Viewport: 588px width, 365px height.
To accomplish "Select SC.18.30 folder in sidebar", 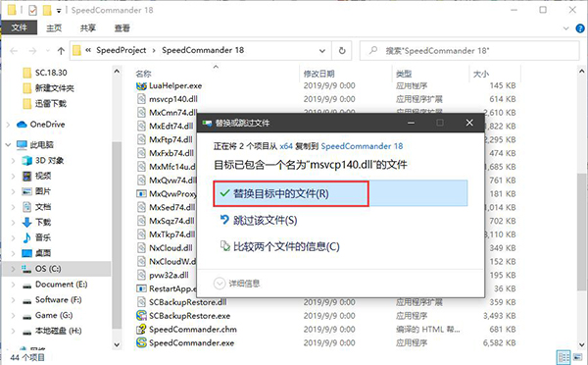I will tap(51, 73).
